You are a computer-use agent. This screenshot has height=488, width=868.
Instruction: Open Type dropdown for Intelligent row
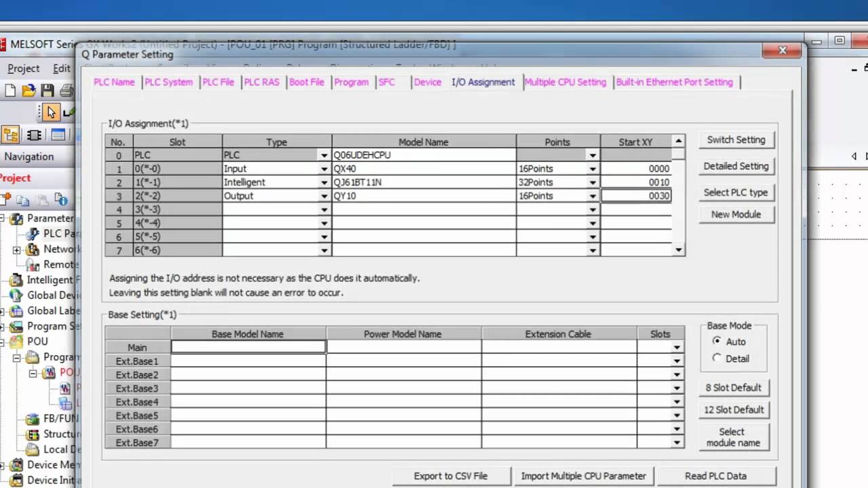324,182
